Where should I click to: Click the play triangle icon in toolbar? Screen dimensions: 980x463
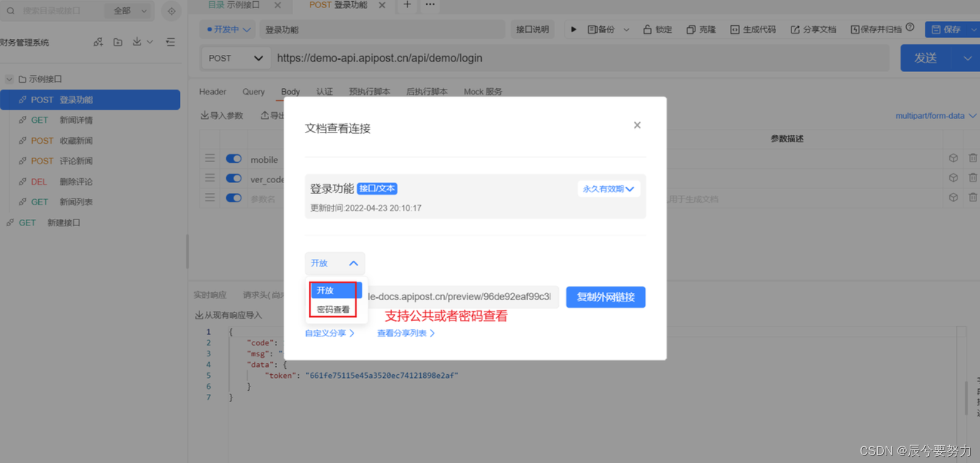point(573,29)
